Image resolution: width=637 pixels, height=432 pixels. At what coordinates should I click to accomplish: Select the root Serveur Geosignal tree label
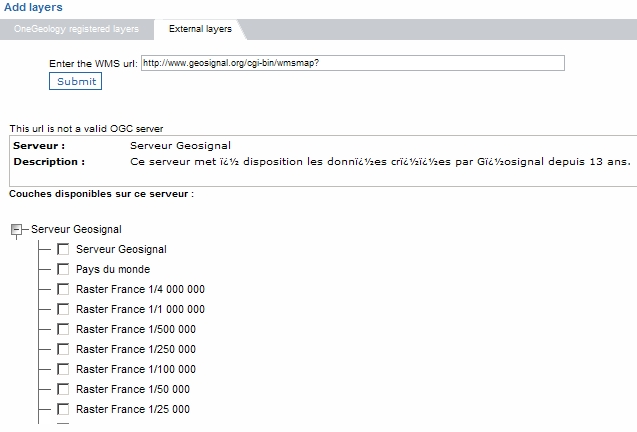[76, 229]
